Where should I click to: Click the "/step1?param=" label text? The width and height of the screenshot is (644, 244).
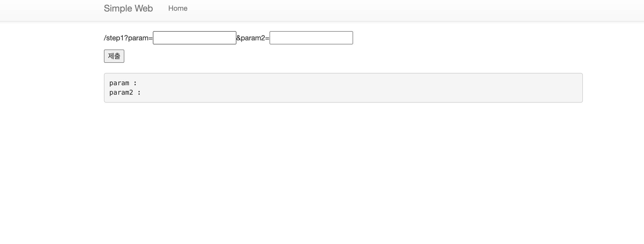128,38
